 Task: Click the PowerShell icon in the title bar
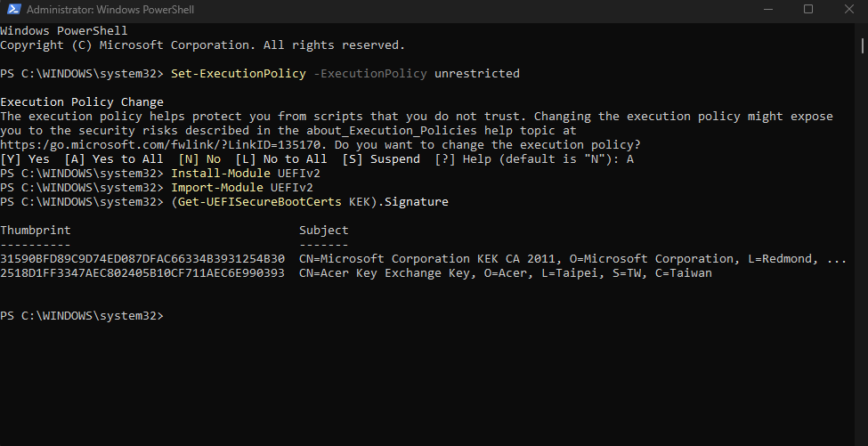13,9
